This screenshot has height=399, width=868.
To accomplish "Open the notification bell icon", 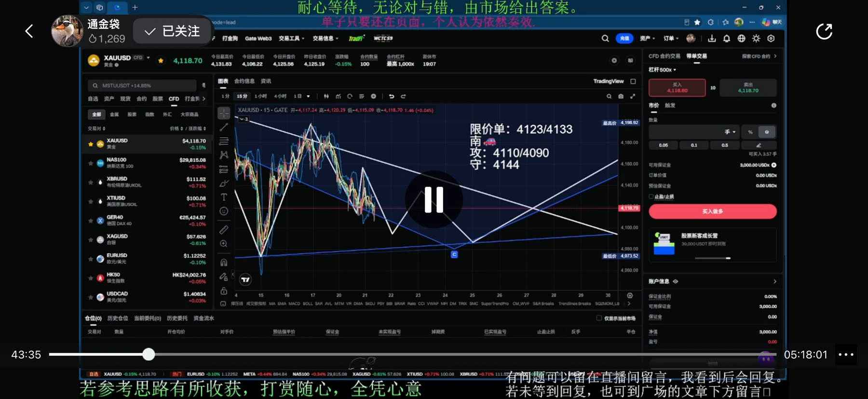I will (726, 39).
